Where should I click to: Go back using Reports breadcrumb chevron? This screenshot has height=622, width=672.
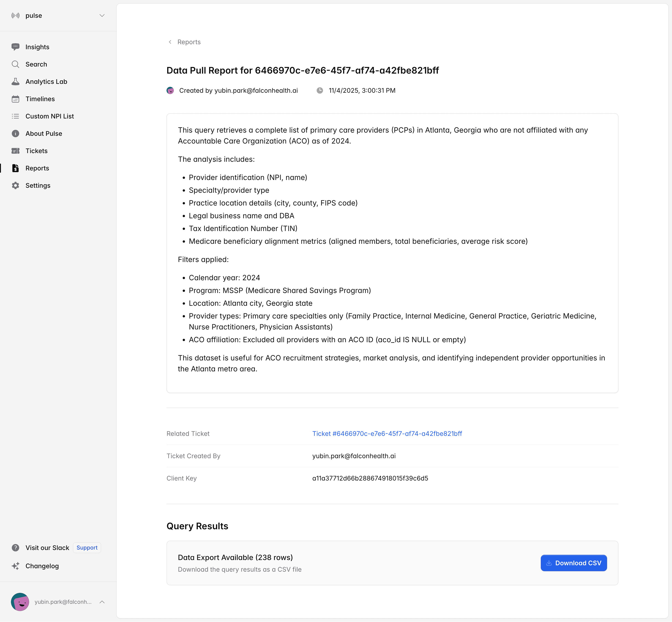coord(170,42)
